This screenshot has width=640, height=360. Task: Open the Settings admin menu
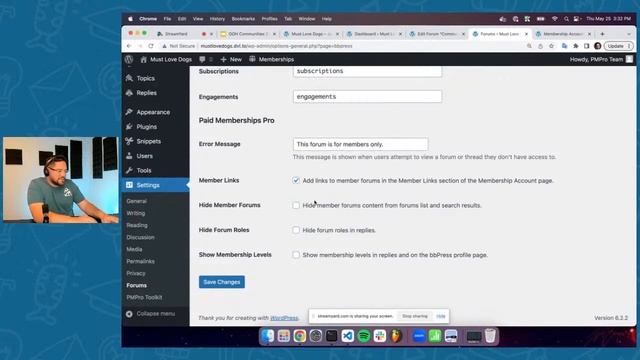pyautogui.click(x=155, y=185)
